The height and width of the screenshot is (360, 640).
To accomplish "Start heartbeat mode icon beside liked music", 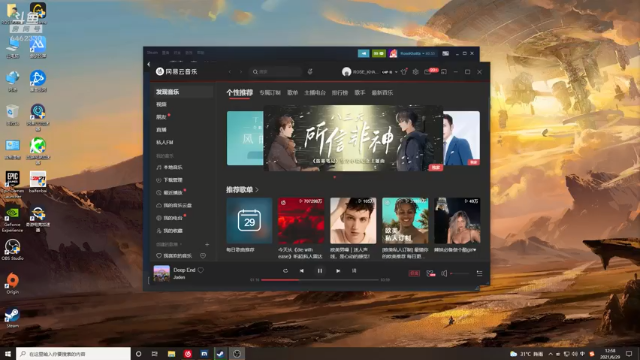I will pos(203,256).
